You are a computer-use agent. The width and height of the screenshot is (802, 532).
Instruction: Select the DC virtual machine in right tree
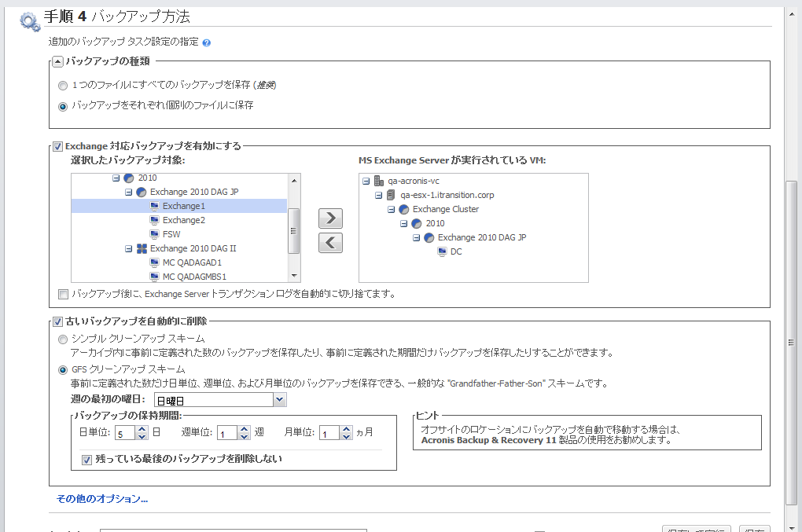[456, 251]
